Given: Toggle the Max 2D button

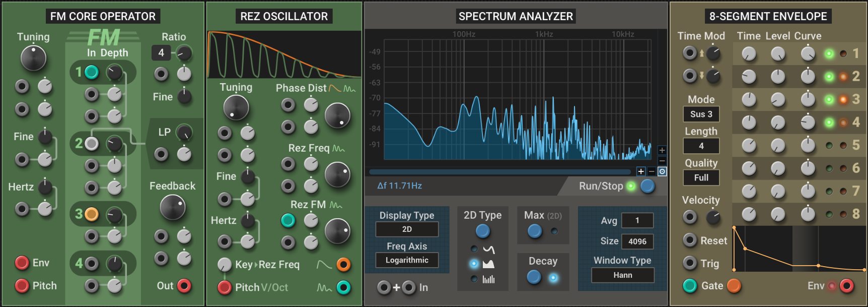Looking at the screenshot, I should tap(535, 231).
